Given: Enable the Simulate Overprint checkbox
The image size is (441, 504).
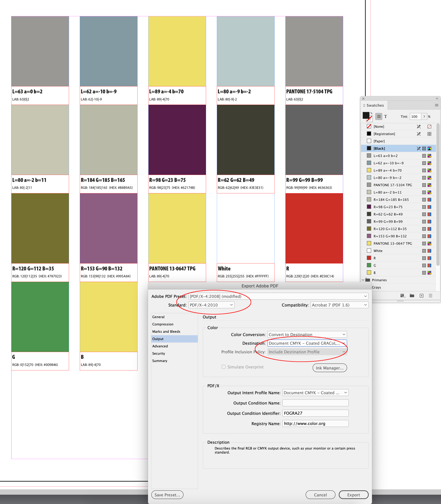Looking at the screenshot, I should pyautogui.click(x=224, y=367).
